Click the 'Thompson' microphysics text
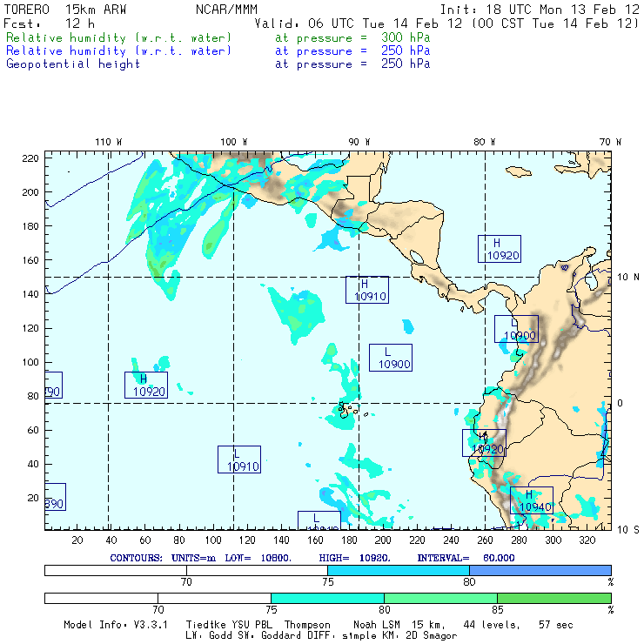 coord(307,625)
